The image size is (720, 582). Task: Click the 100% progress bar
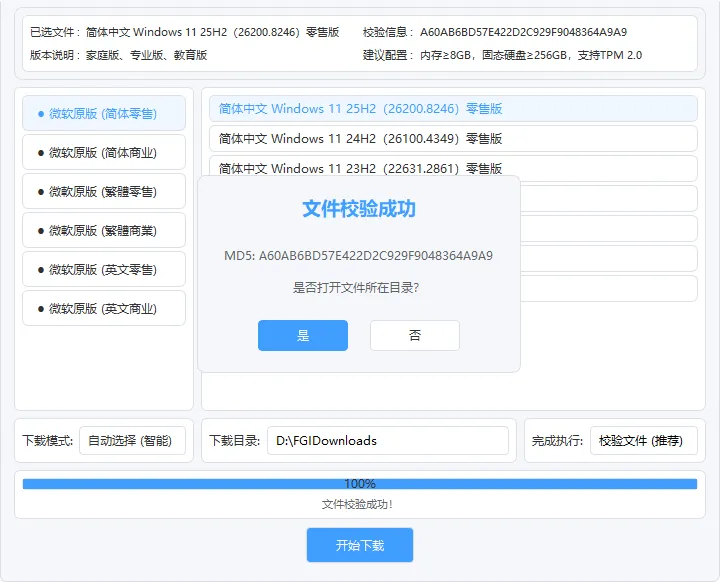click(360, 484)
